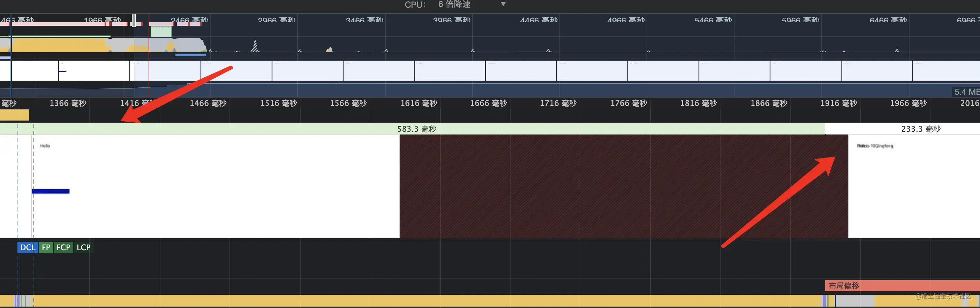
Task: Click the overview selection handle near 1966 毫秒
Action: click(x=134, y=21)
